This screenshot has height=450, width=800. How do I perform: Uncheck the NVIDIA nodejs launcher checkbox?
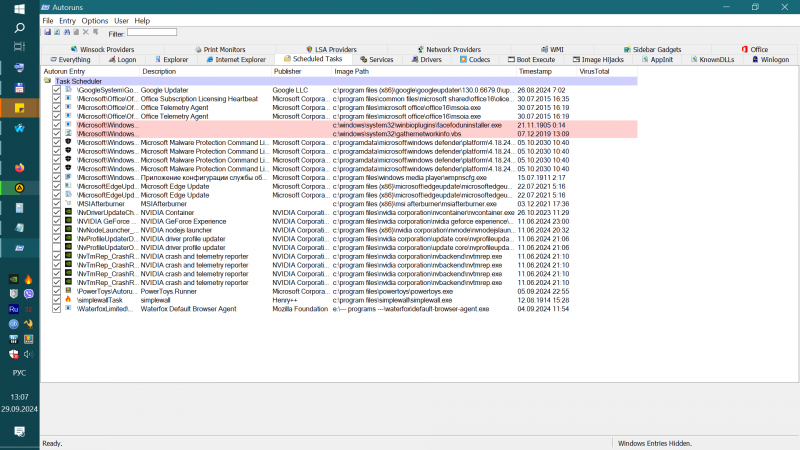(x=57, y=230)
